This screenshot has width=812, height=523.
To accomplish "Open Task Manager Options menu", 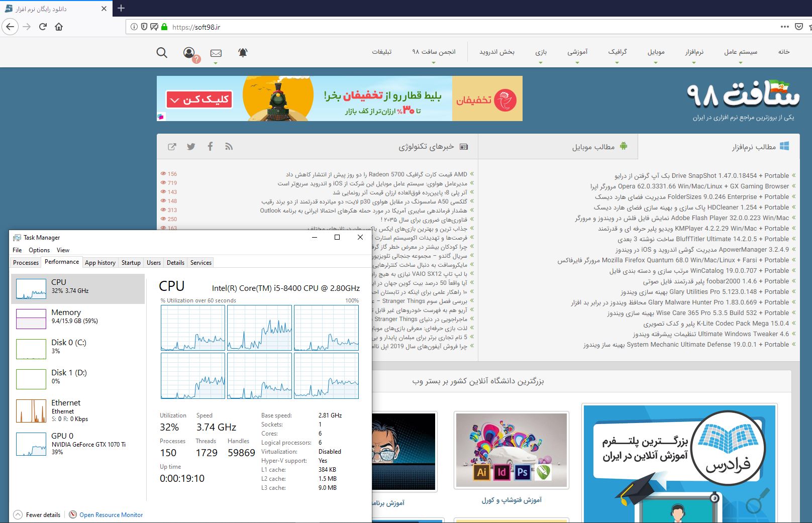I will (x=39, y=250).
